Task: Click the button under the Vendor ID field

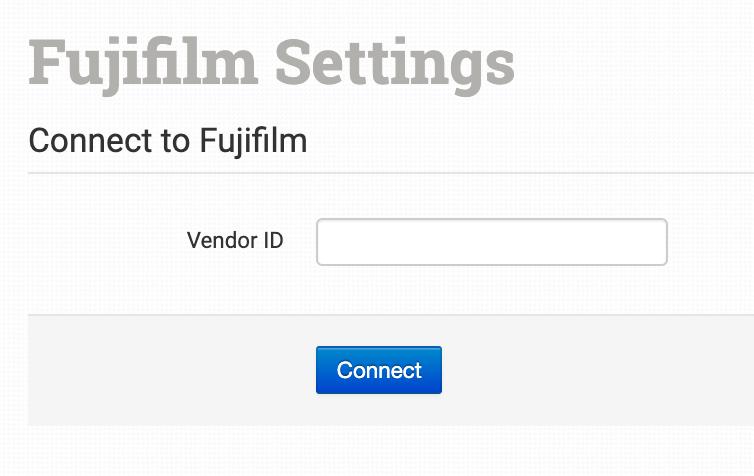Action: (x=378, y=370)
